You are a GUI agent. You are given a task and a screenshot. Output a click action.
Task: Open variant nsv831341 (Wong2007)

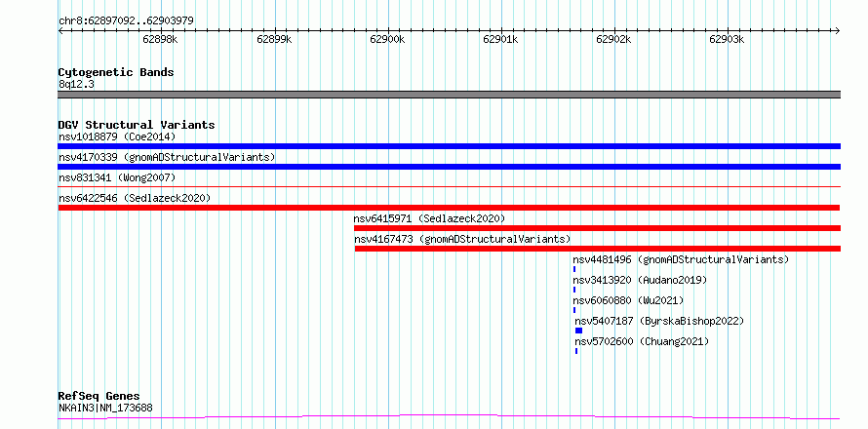(x=117, y=177)
